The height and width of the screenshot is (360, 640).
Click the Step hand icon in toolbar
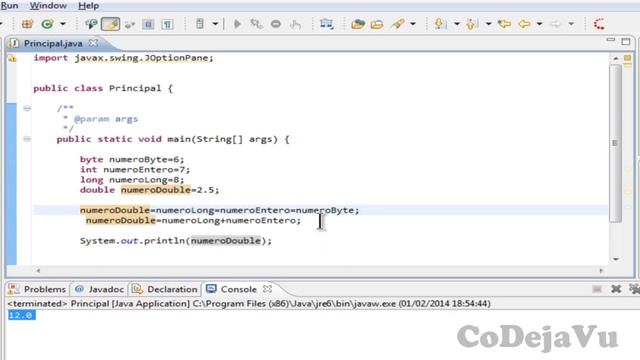[296, 24]
